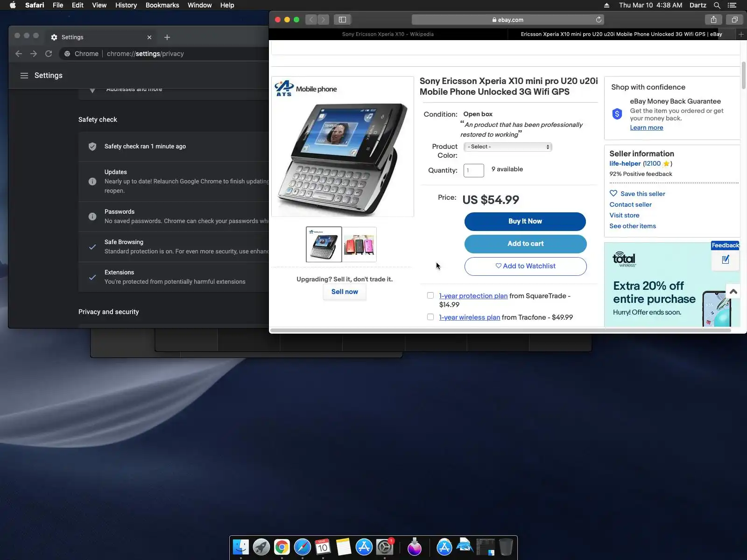Open the Safari share button
The image size is (747, 560).
(713, 20)
